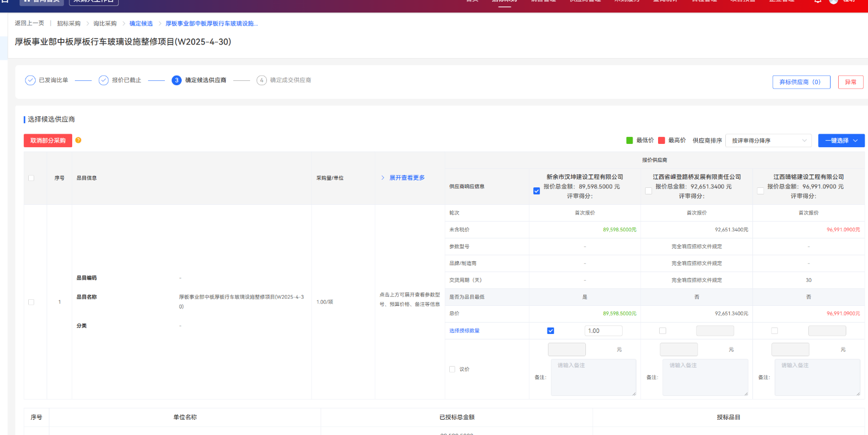Click 报价总金额: 96,991.0900 元 header text
Screen dimensions: 868x435
pyautogui.click(x=806, y=187)
